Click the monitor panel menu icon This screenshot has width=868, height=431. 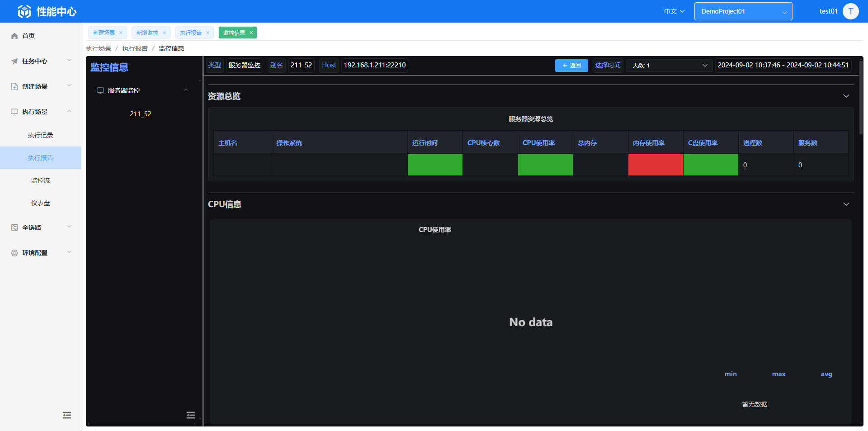tap(191, 415)
